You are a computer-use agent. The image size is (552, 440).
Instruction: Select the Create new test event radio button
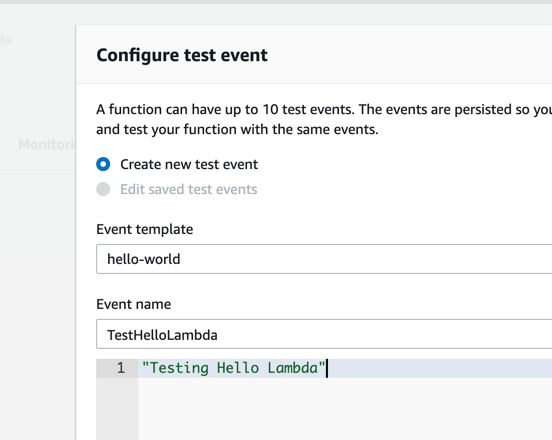click(103, 164)
